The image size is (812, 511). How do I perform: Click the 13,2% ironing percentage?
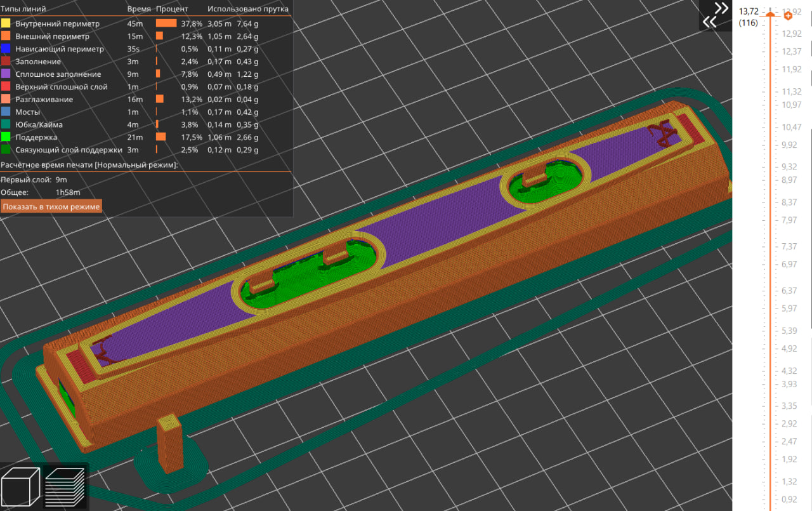192,100
